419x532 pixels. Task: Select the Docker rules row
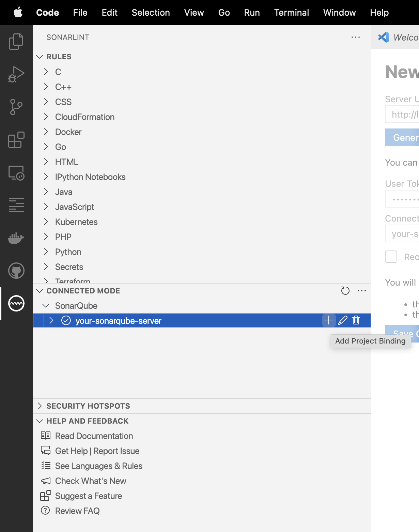click(202, 132)
